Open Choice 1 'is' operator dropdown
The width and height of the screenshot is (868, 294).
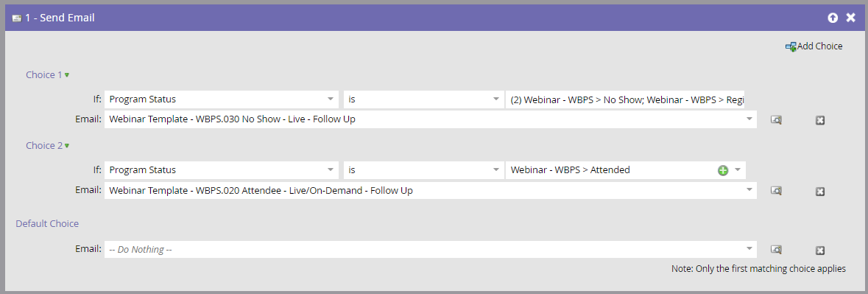pos(496,99)
